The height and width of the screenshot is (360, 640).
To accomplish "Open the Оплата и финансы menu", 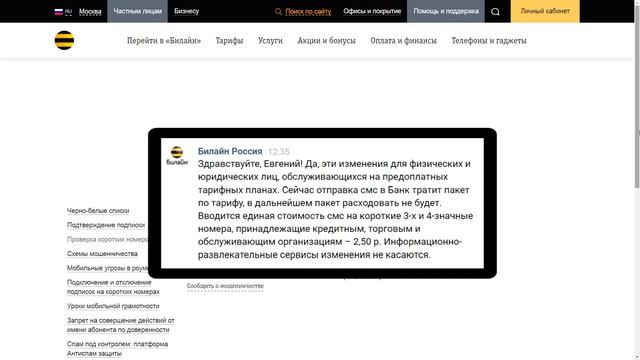I will pos(404,40).
